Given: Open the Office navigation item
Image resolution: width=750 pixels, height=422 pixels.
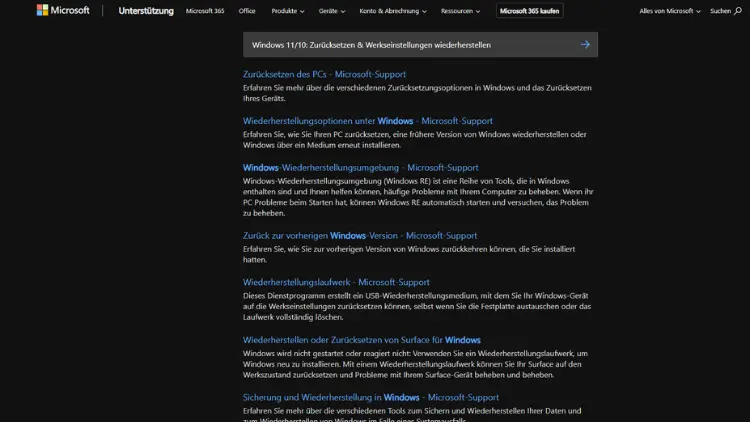Looking at the screenshot, I should click(x=247, y=11).
